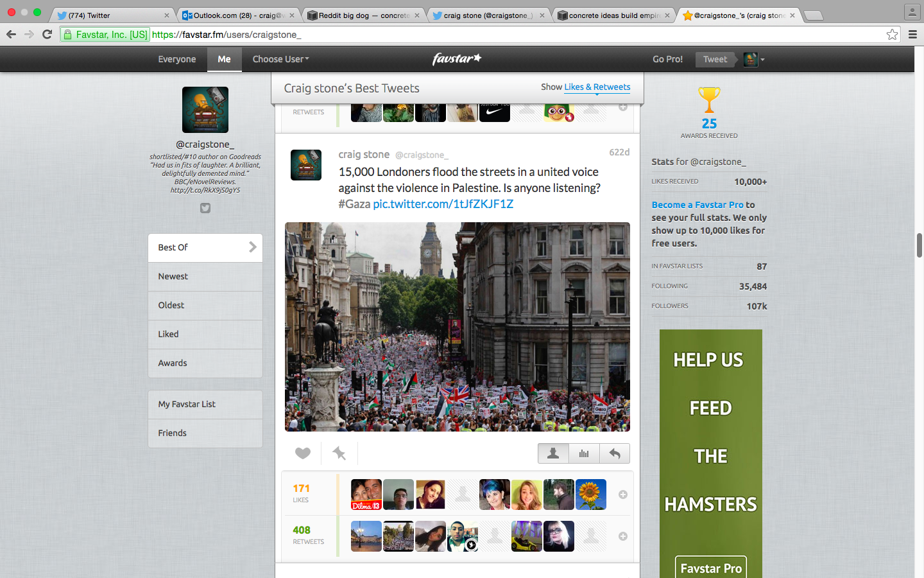Select the Everyone tab
The height and width of the screenshot is (578, 924).
pos(177,59)
